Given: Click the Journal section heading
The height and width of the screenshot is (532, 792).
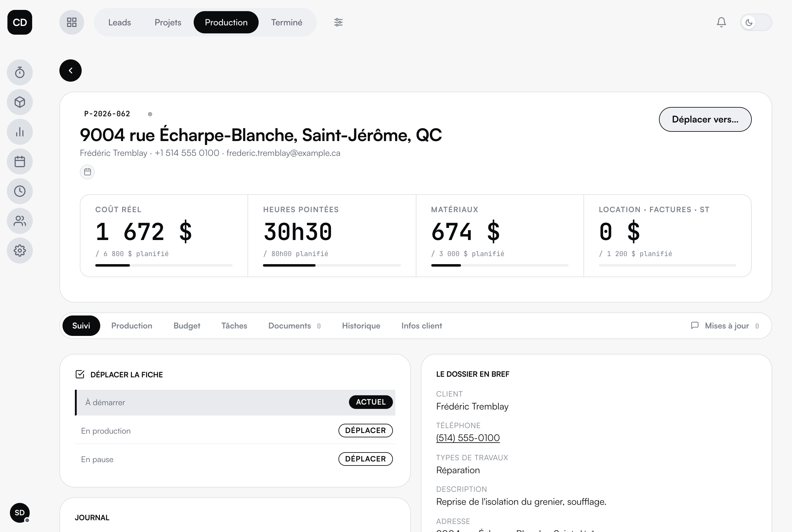Looking at the screenshot, I should (92, 517).
